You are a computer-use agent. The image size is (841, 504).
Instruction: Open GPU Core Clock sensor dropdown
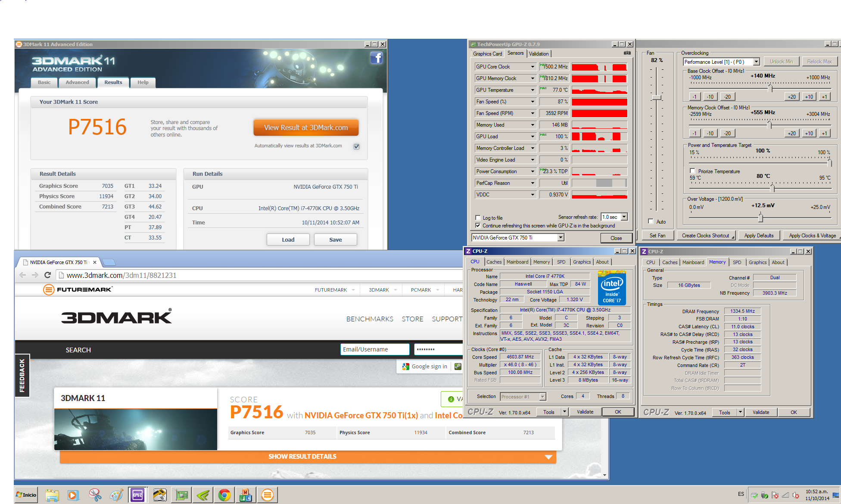point(533,67)
